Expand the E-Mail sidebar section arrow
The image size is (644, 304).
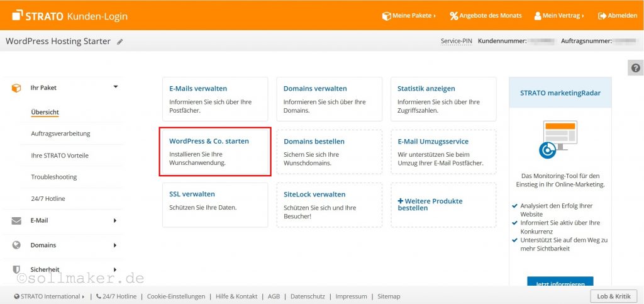115,221
